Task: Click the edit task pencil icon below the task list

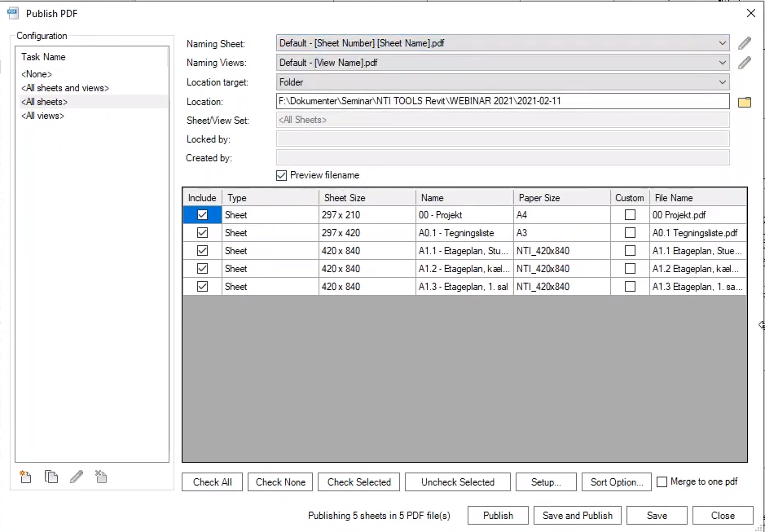Action: coord(77,477)
